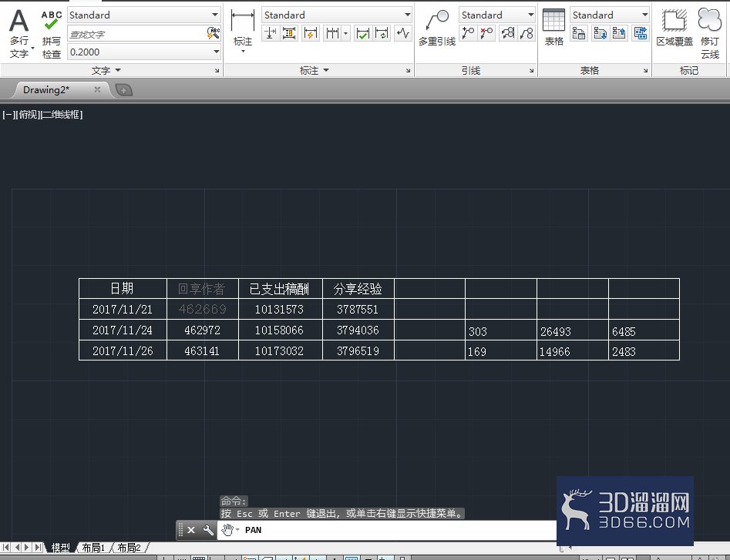Viewport: 730px width, 560px height.
Task: Click the dimension break icon
Action: (270, 33)
